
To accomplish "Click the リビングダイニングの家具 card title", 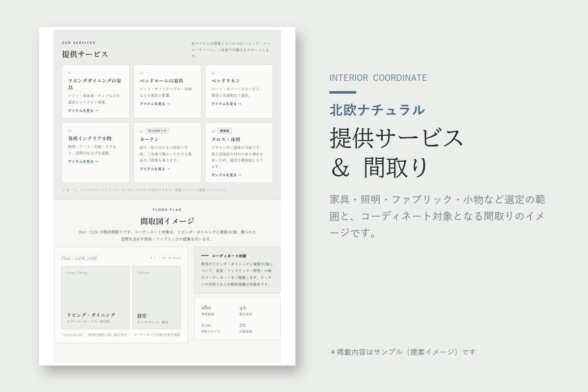I will 95,84.
